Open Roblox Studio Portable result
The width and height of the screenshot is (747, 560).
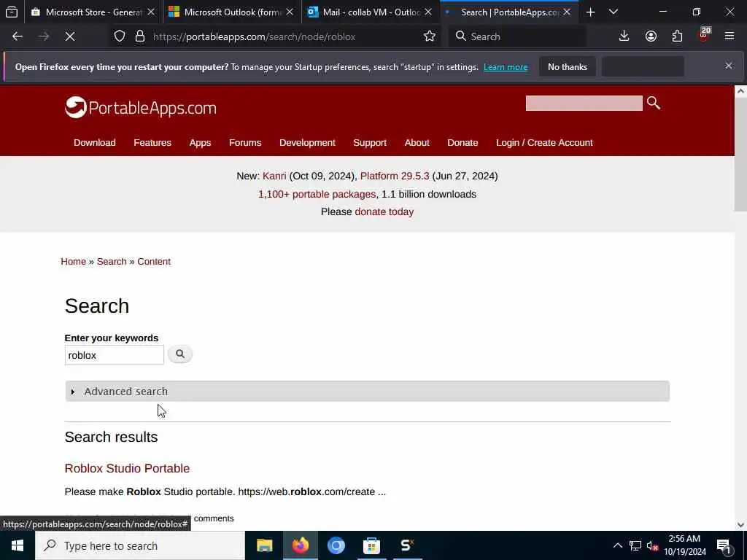pyautogui.click(x=127, y=469)
